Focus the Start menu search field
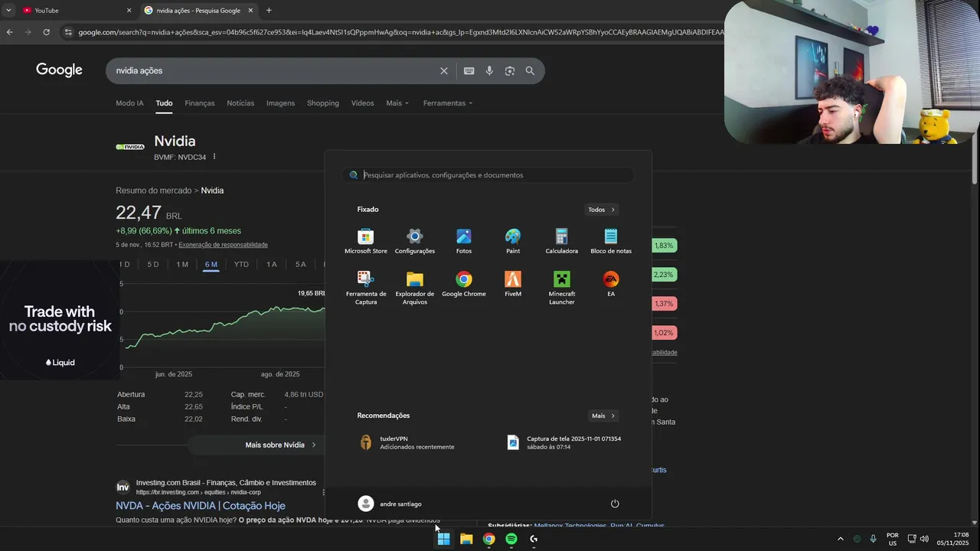This screenshot has width=980, height=551. (x=488, y=175)
